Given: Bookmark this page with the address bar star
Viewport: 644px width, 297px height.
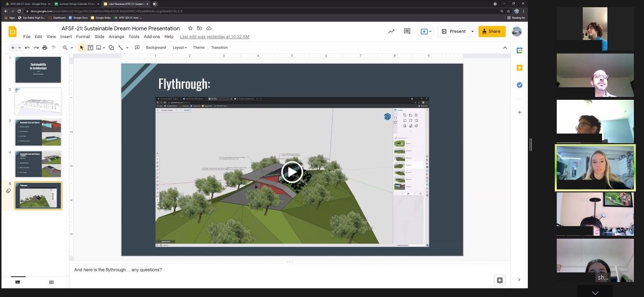Looking at the screenshot, I should coord(509,11).
